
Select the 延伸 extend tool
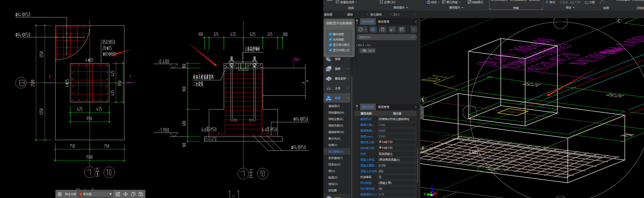563,2
